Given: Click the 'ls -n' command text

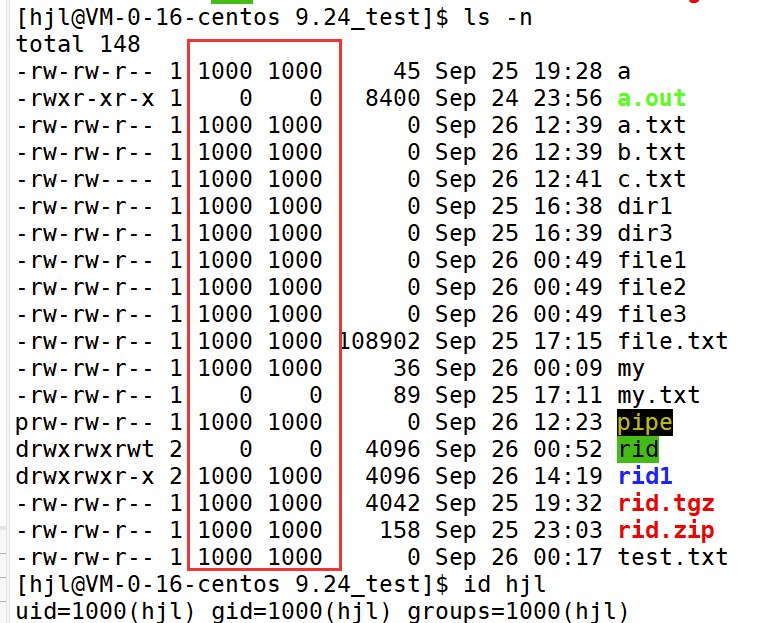Looking at the screenshot, I should tap(499, 18).
